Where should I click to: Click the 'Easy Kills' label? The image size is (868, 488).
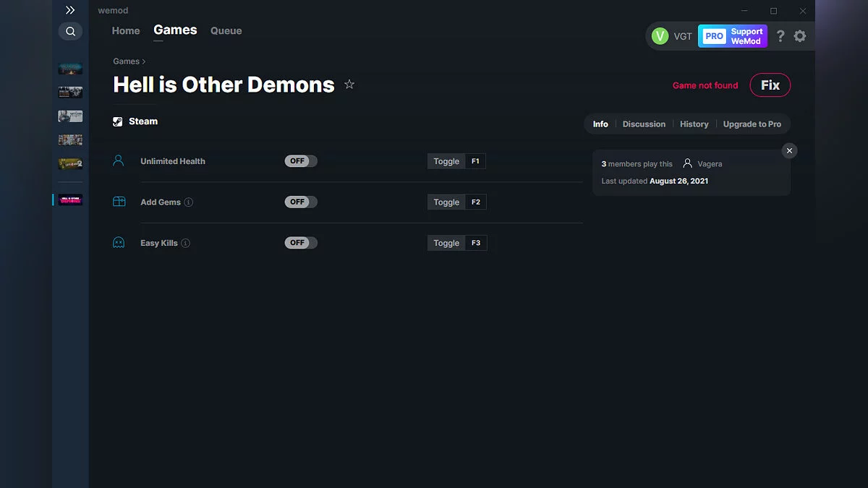point(159,243)
